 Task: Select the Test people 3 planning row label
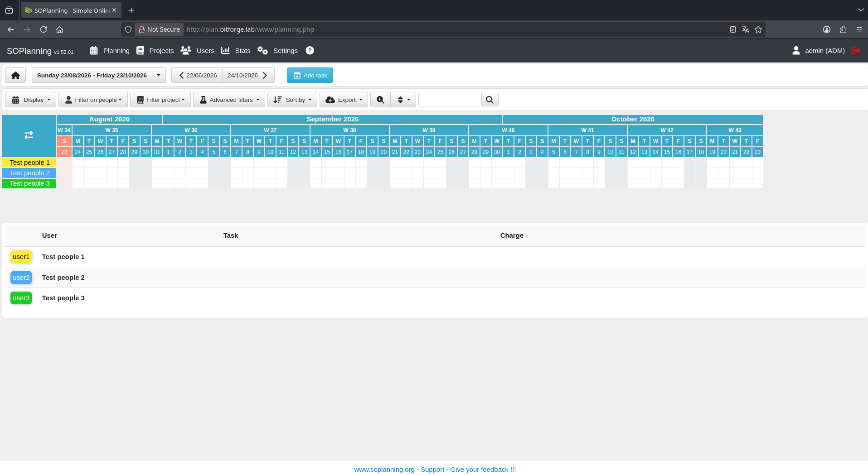pyautogui.click(x=29, y=183)
